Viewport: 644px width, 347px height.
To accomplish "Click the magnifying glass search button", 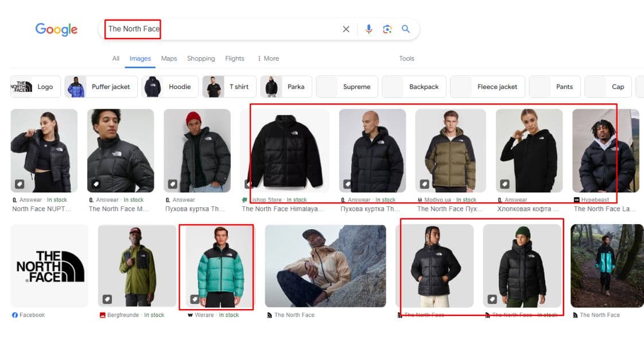I will coord(406,29).
